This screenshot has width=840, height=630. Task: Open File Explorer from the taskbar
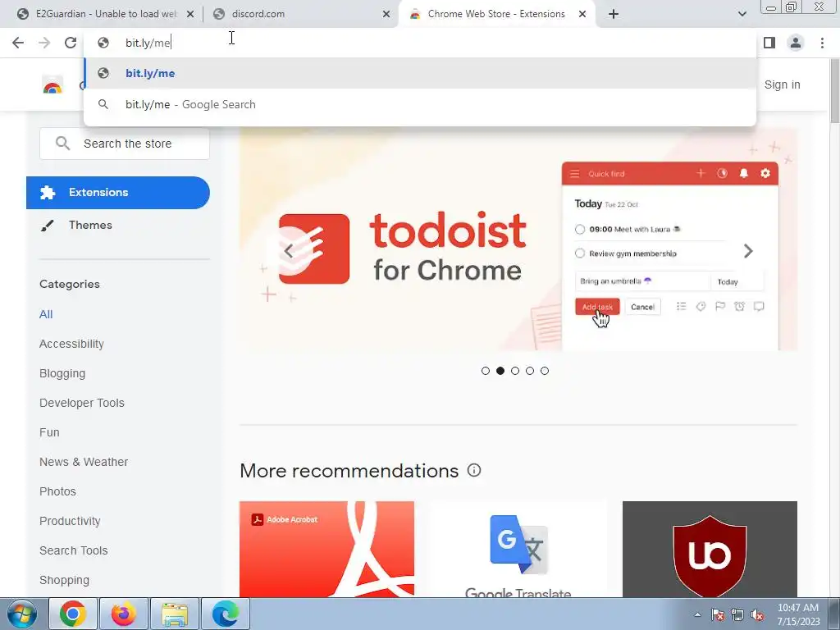pyautogui.click(x=175, y=614)
